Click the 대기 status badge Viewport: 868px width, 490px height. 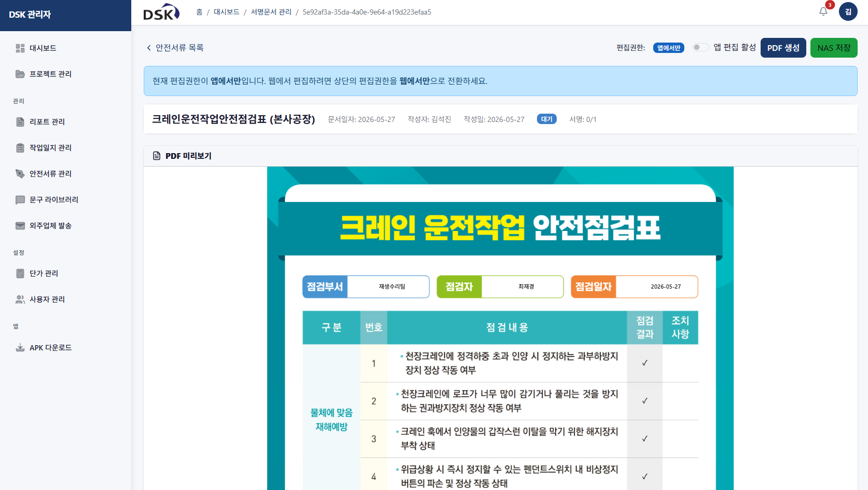click(547, 119)
